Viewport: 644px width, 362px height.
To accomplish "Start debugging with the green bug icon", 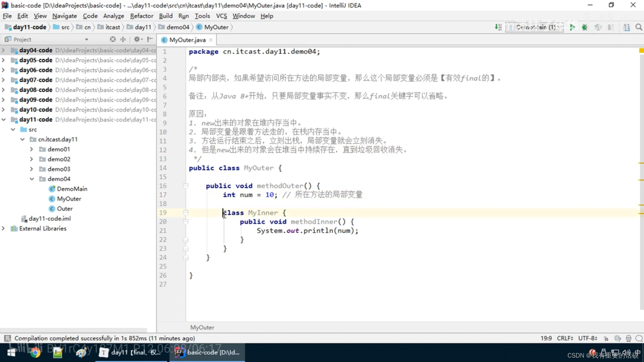I will (585, 27).
